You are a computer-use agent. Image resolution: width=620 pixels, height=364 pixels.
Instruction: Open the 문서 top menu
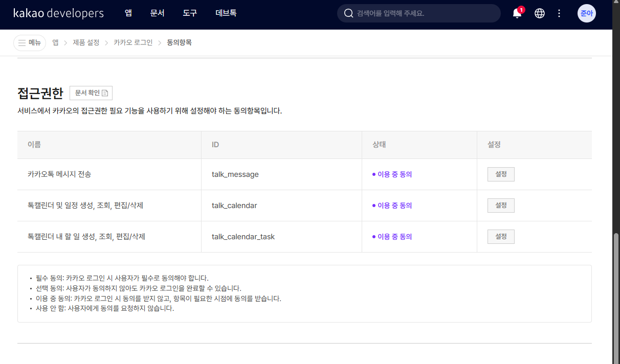coord(158,13)
